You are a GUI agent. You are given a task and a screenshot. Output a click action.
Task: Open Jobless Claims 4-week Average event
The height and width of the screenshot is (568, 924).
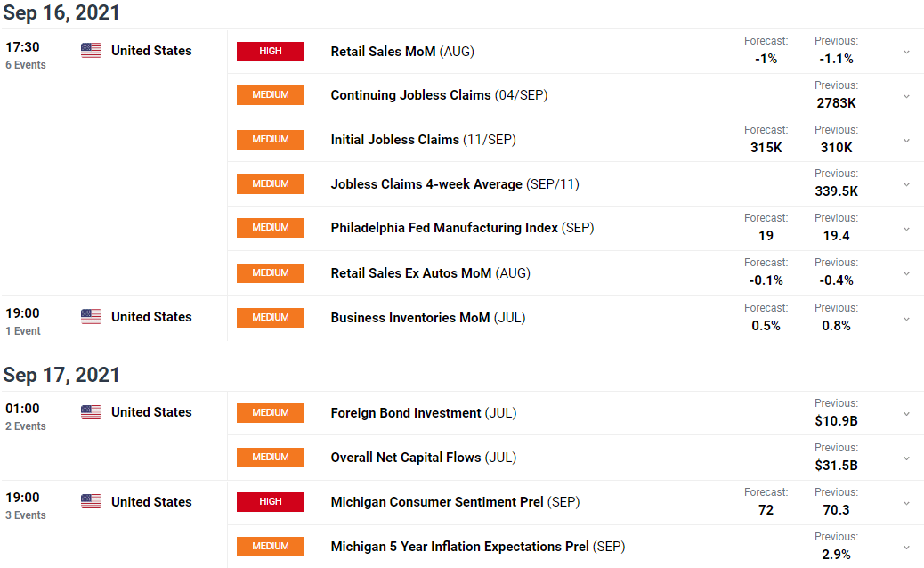pyautogui.click(x=426, y=184)
